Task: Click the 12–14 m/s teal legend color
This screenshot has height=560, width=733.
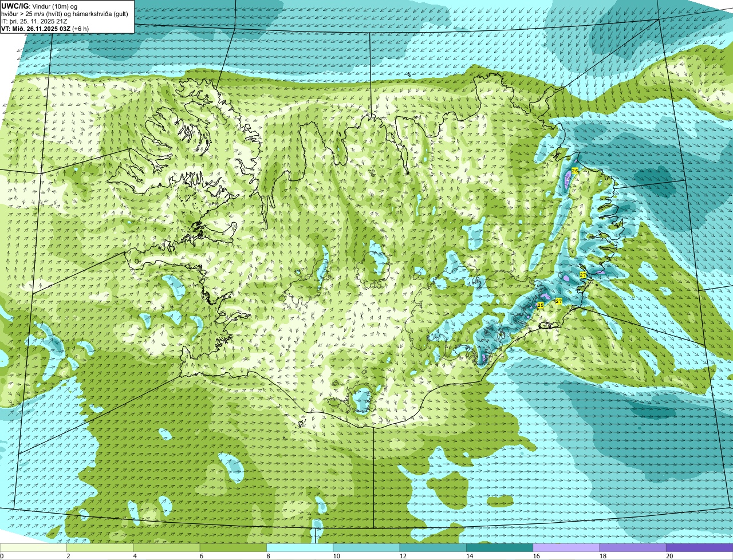Action: 433,547
